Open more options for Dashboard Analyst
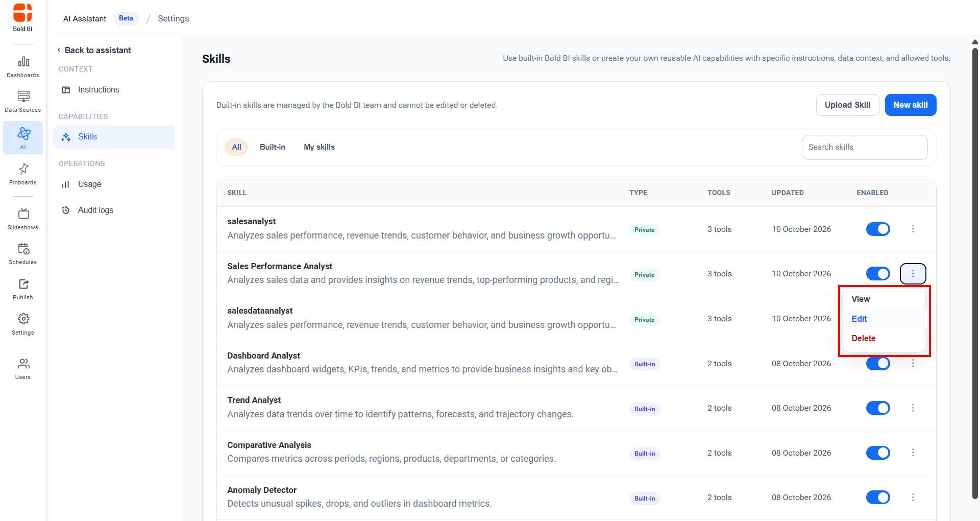The height and width of the screenshot is (521, 980). 913,363
